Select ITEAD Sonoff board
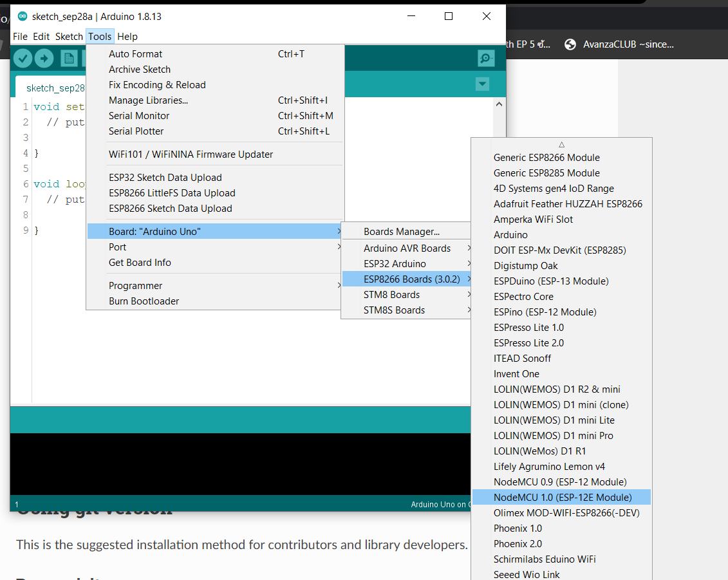Screen dimensions: 728x580 [561, 359]
